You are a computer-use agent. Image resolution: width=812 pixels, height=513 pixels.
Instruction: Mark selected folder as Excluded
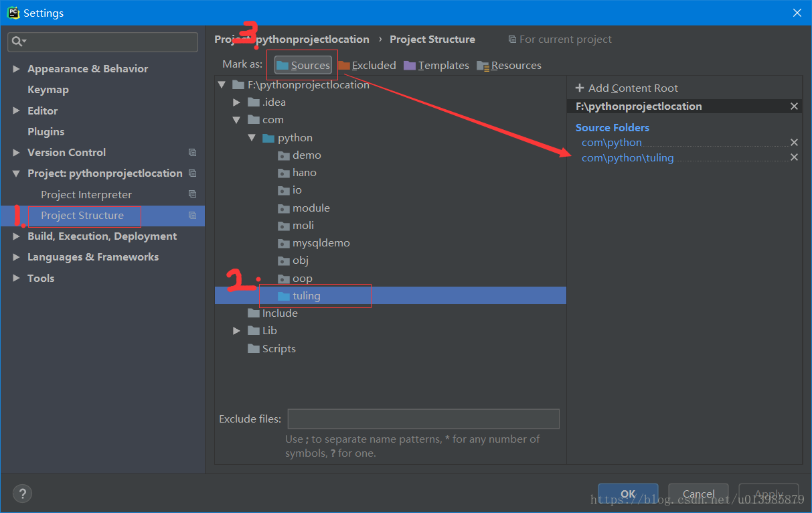pos(367,66)
